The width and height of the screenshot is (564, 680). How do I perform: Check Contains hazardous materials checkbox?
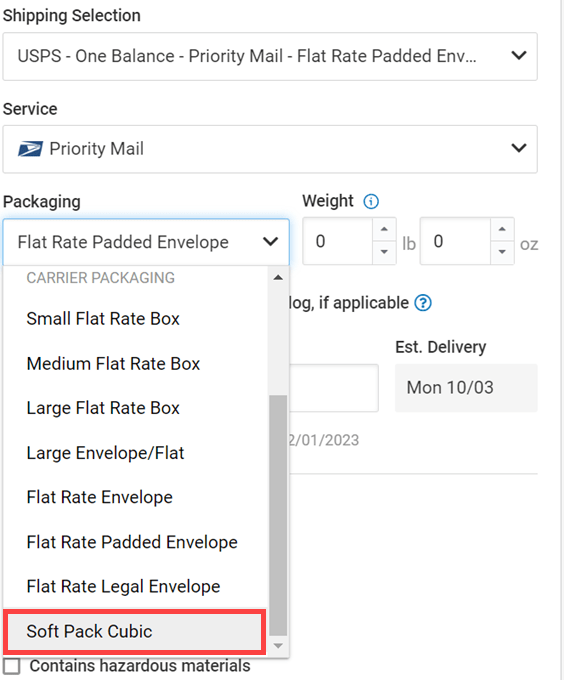tap(11, 666)
